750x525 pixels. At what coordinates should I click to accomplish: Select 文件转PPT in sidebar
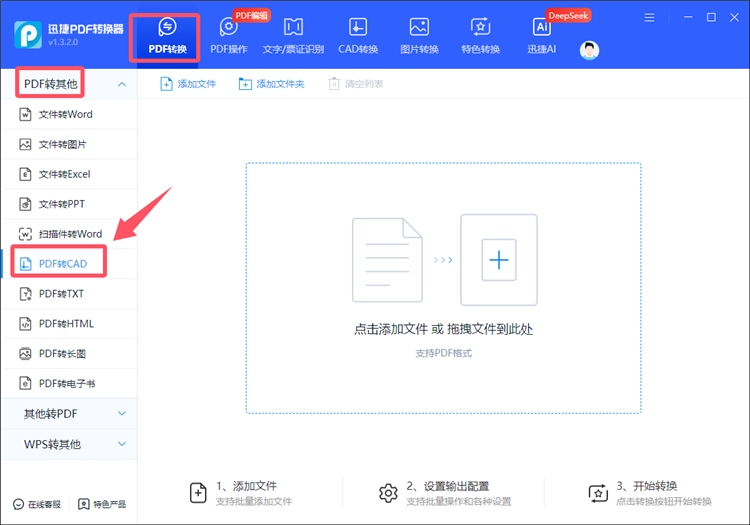click(69, 204)
